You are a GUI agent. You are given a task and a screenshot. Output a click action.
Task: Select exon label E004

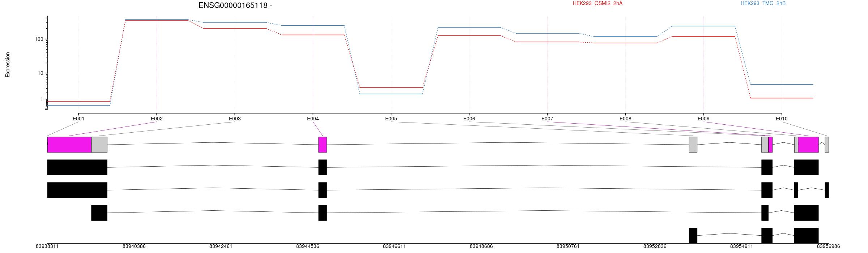(313, 119)
